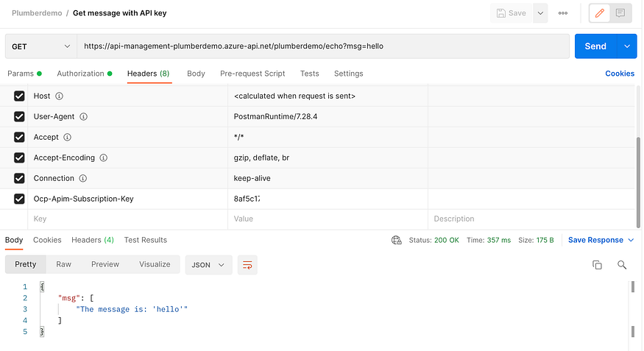Open the JSON format dropdown
Screen dimensions: 644x351
coord(208,265)
